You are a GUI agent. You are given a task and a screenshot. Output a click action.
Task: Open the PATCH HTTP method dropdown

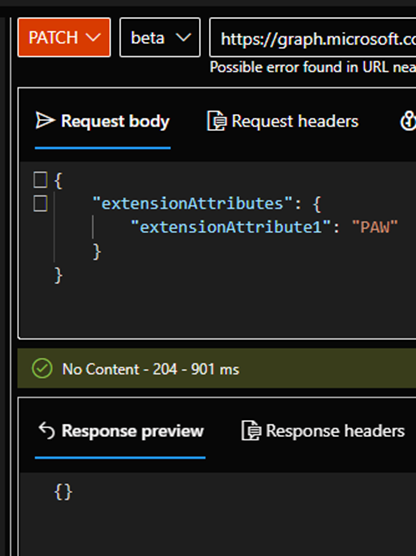click(64, 37)
